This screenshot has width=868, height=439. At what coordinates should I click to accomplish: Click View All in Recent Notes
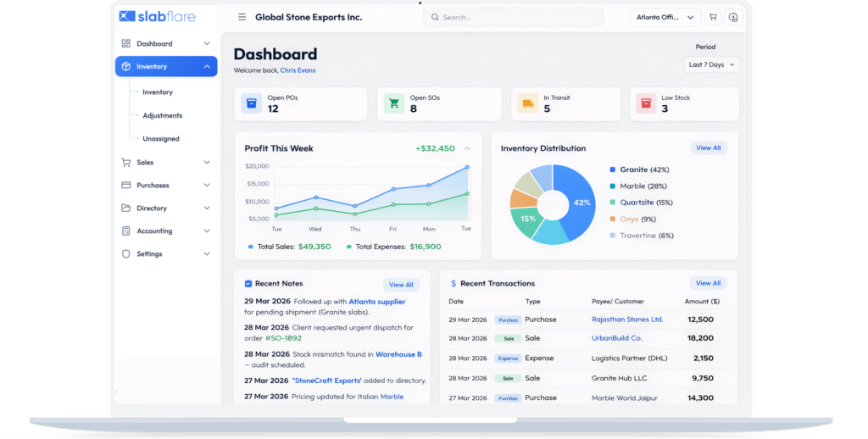tap(401, 285)
